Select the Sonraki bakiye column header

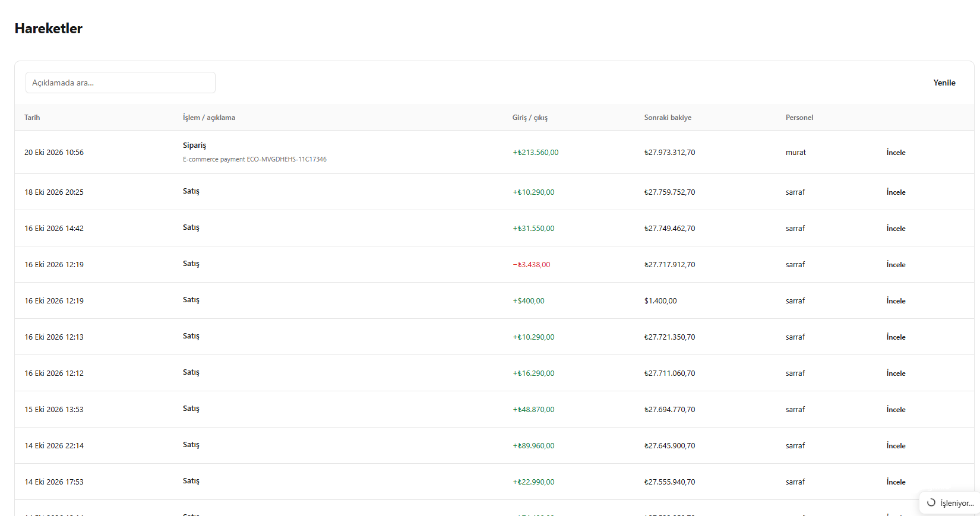[668, 118]
